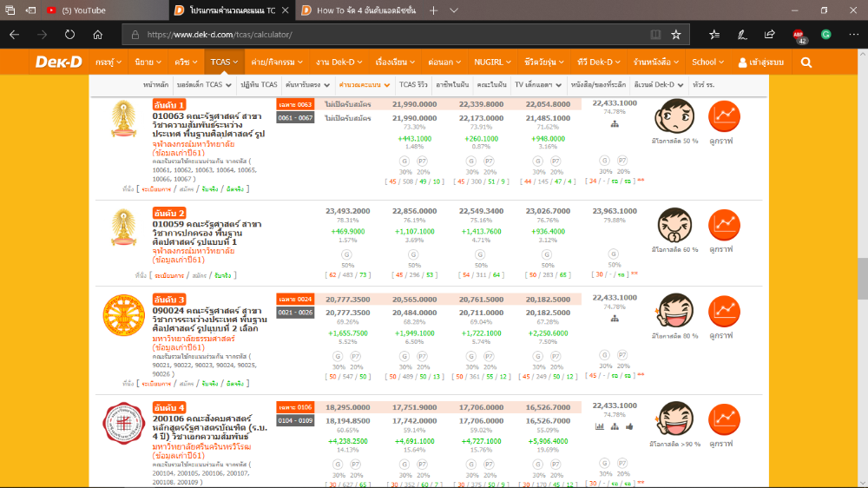The height and width of the screenshot is (488, 868).
Task: Open the graph icon for rank 3 program
Action: [x=724, y=311]
